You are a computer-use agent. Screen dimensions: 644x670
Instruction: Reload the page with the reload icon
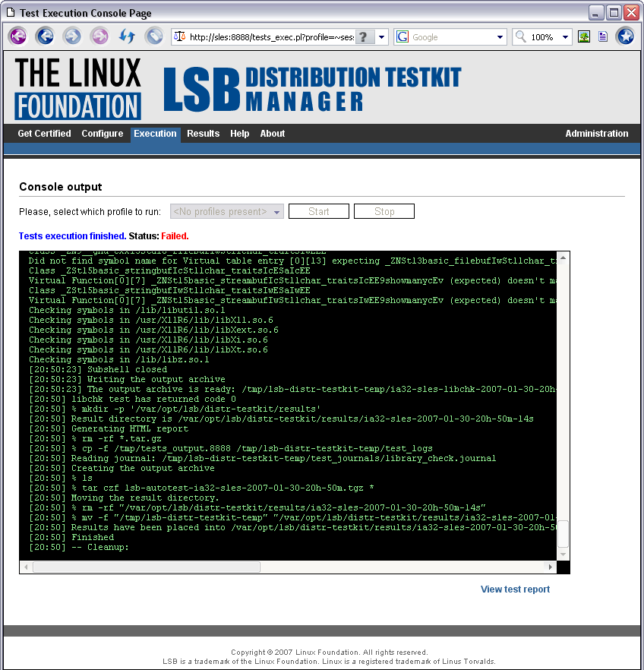pyautogui.click(x=127, y=36)
